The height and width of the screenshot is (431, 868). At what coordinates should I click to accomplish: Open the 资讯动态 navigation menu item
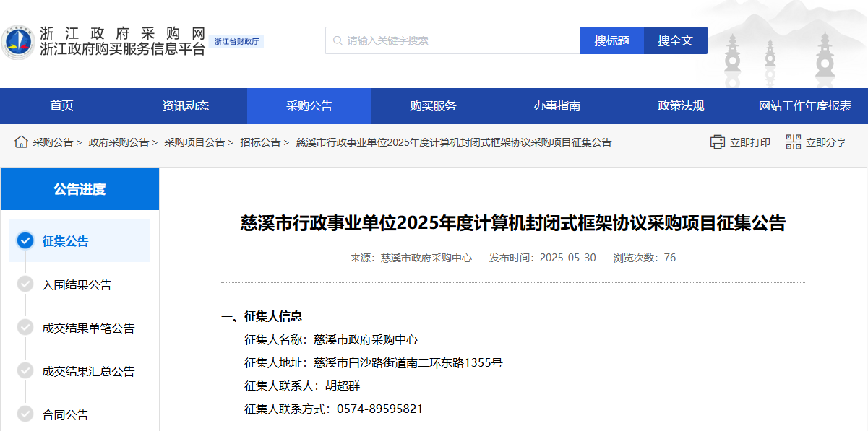[186, 106]
